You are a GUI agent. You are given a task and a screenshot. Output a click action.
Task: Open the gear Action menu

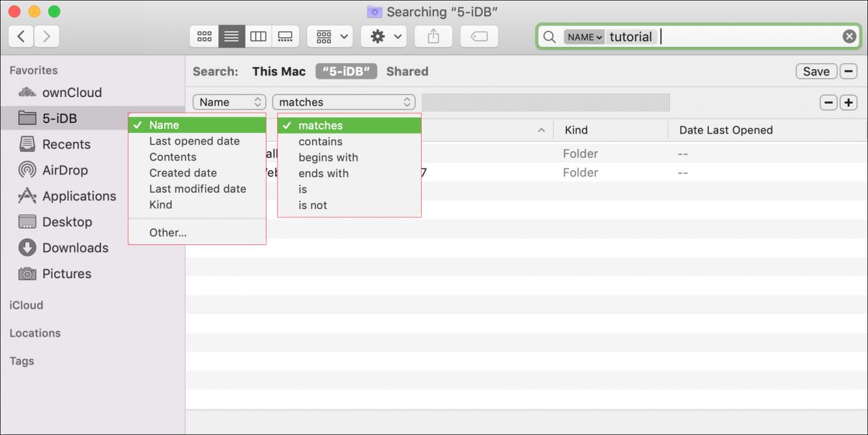pyautogui.click(x=384, y=37)
